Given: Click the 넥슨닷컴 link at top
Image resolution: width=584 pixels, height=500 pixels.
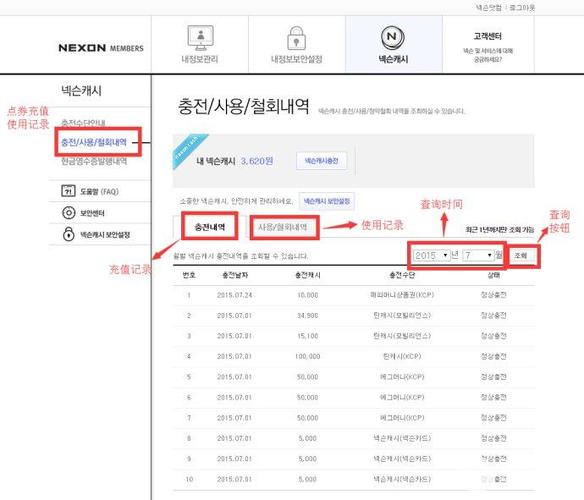Looking at the screenshot, I should [x=488, y=7].
